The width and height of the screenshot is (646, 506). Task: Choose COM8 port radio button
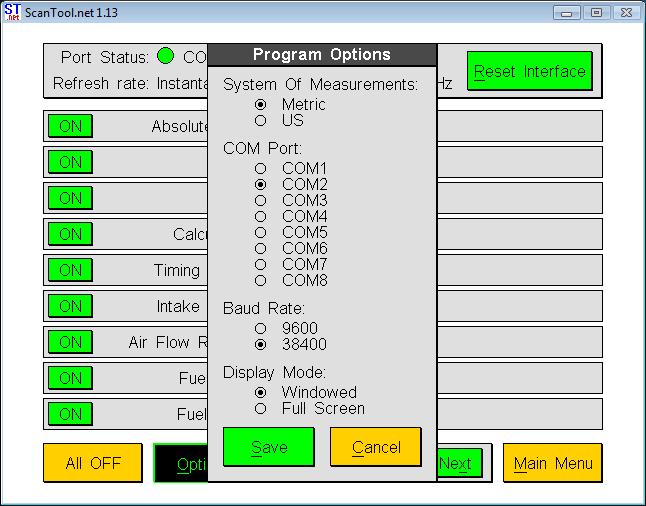260,281
